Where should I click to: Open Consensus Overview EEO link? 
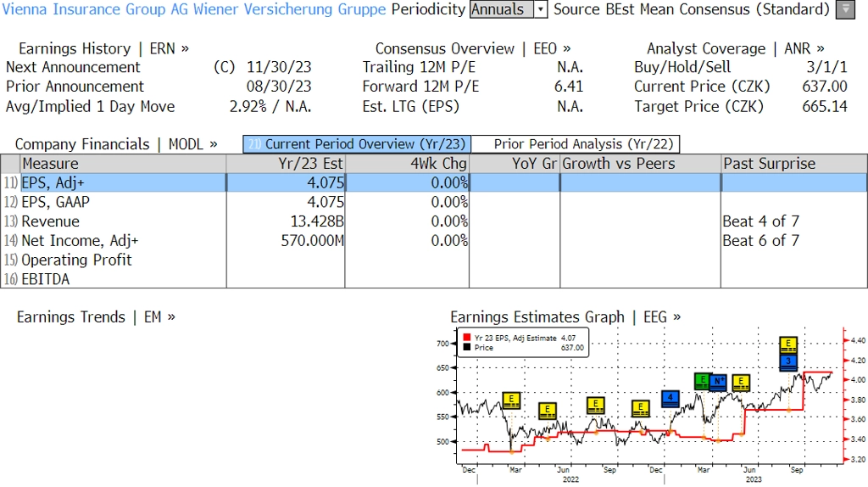coord(473,48)
